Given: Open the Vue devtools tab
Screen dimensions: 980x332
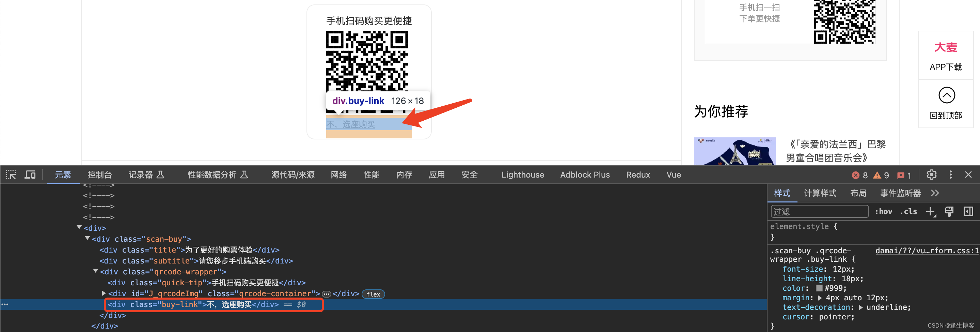Looking at the screenshot, I should point(674,175).
